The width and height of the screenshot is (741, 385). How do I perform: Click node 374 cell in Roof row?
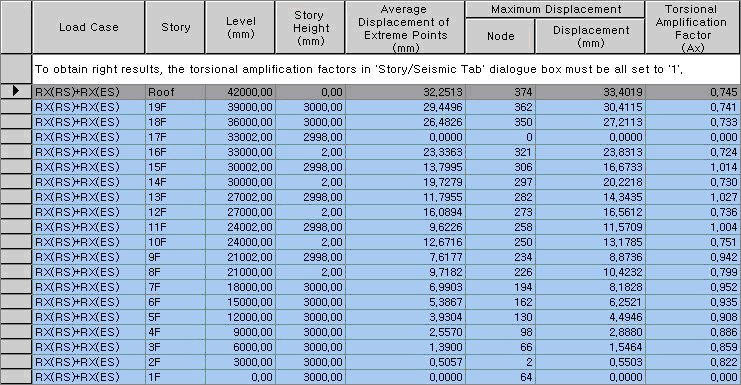tap(500, 92)
